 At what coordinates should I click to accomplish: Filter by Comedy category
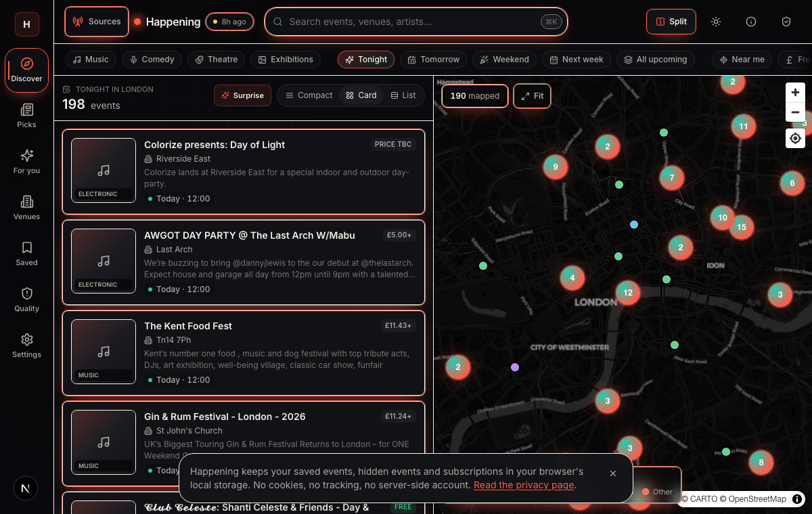coord(152,60)
